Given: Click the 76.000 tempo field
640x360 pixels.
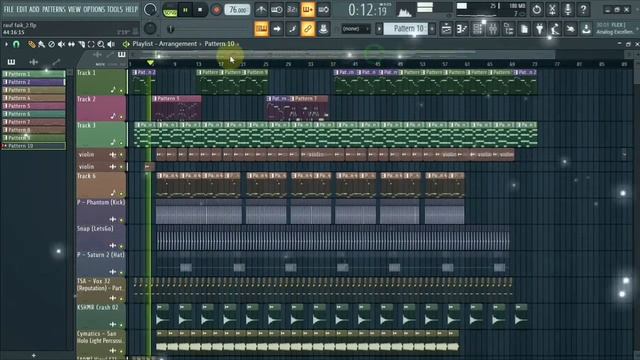Looking at the screenshot, I should click(238, 10).
